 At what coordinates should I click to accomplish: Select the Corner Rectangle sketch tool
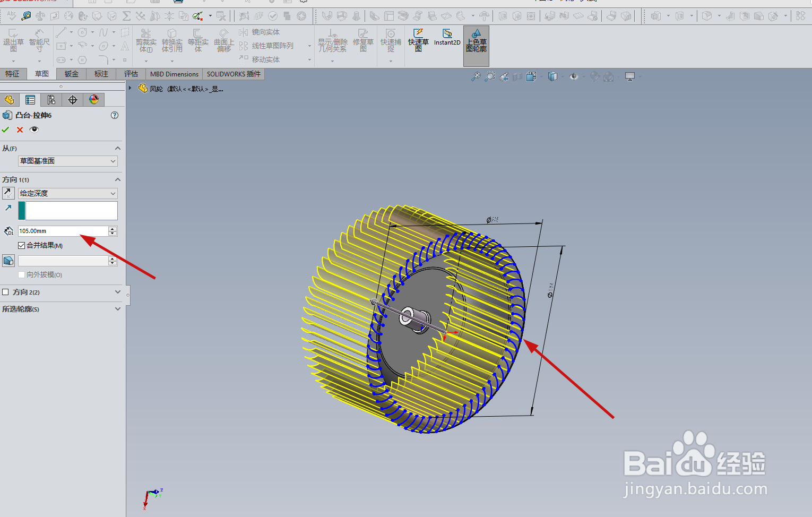click(x=61, y=46)
